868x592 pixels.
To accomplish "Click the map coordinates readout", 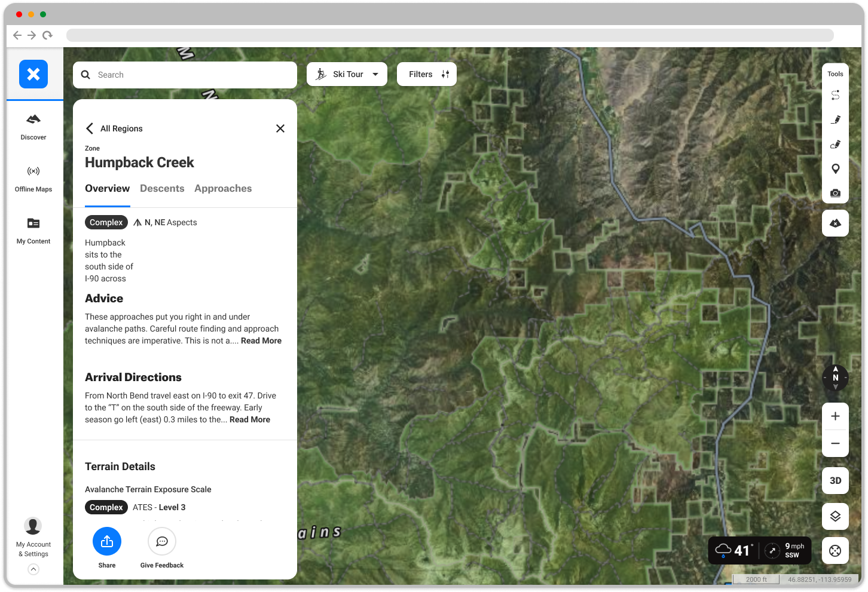I will tap(820, 579).
